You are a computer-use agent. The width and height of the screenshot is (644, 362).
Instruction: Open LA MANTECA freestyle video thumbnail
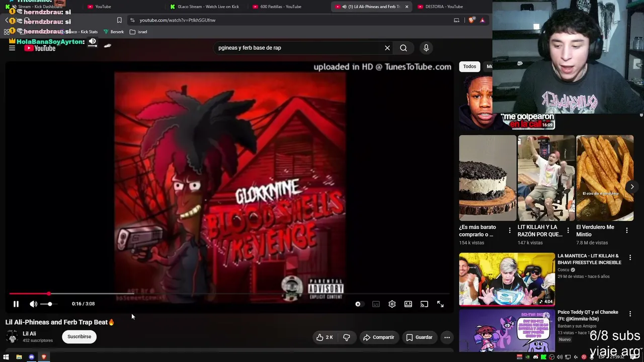tap(507, 279)
